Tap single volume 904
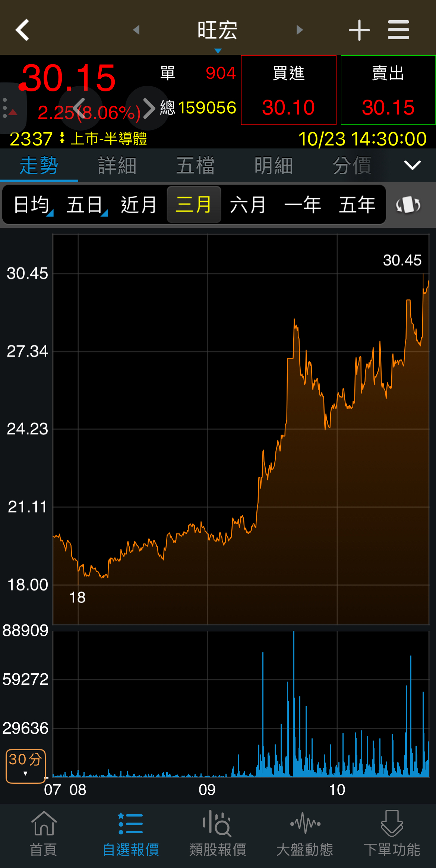 click(221, 73)
